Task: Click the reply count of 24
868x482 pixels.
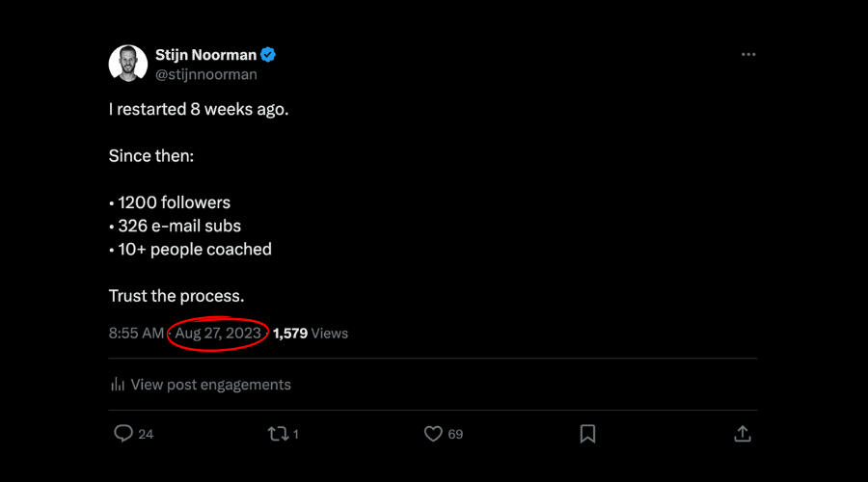Action: tap(146, 435)
